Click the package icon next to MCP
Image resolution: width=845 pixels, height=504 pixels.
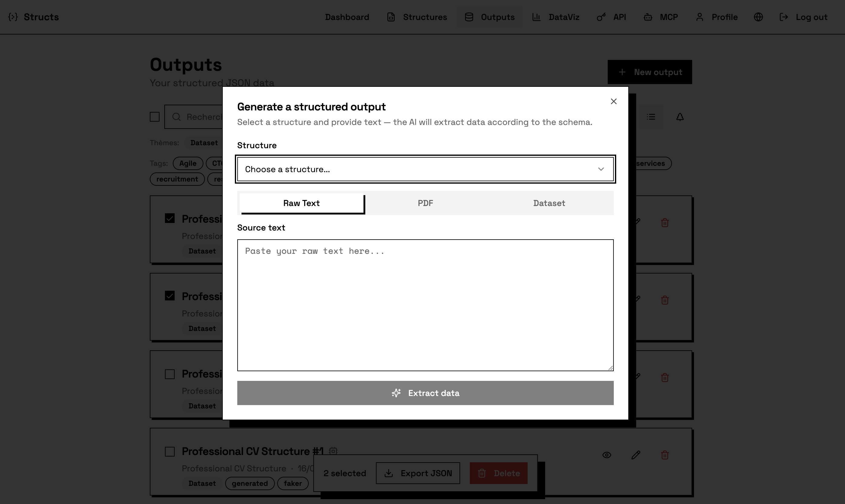[x=648, y=17]
